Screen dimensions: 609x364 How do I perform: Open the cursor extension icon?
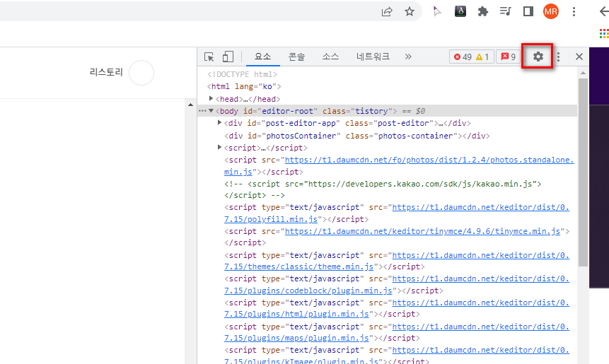[437, 11]
